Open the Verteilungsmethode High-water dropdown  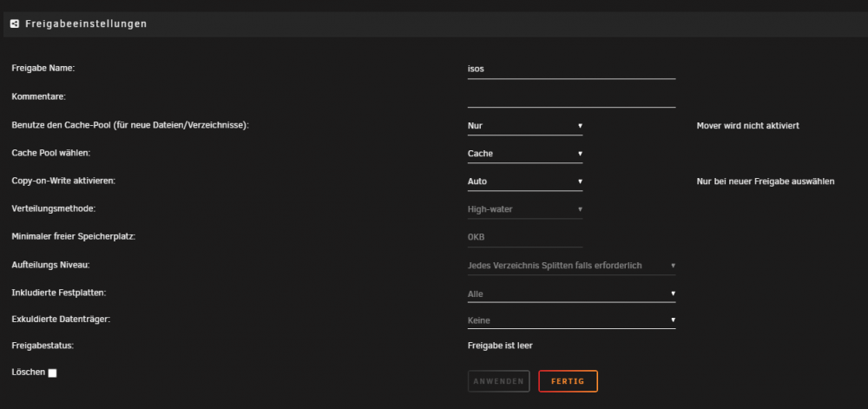point(525,210)
